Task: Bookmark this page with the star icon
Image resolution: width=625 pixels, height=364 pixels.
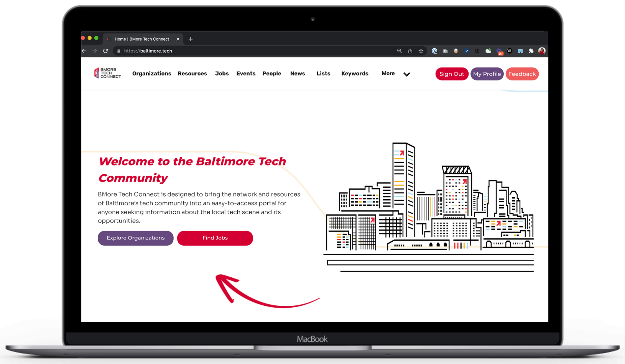Action: click(x=421, y=51)
